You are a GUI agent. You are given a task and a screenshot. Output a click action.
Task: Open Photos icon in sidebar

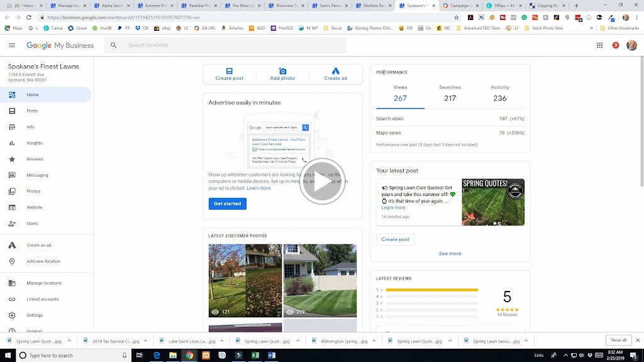(12, 191)
